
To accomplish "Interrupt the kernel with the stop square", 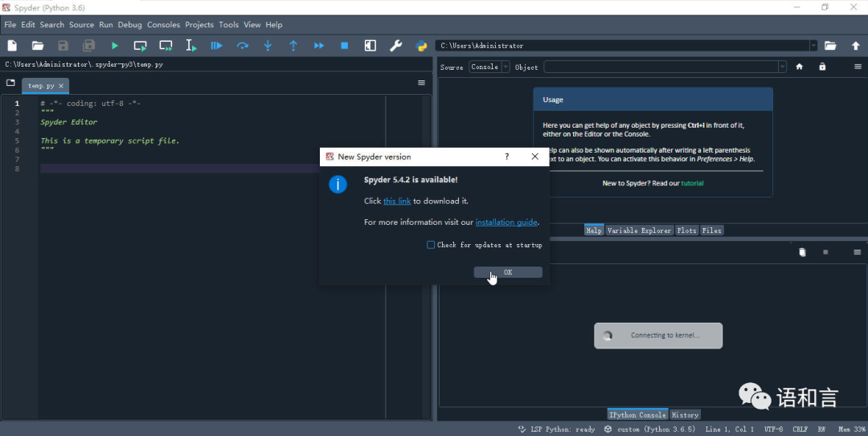I will (x=825, y=252).
